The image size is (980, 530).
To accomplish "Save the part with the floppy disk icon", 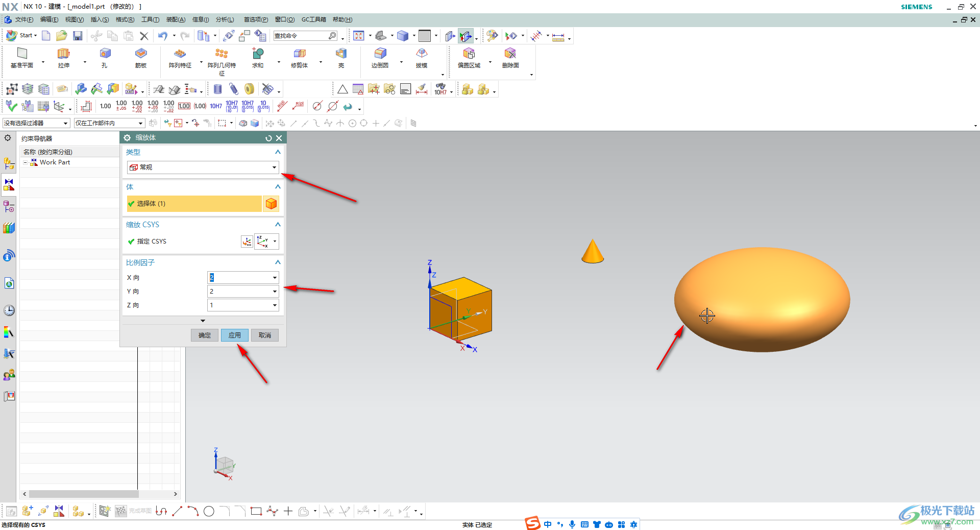I will (x=78, y=36).
